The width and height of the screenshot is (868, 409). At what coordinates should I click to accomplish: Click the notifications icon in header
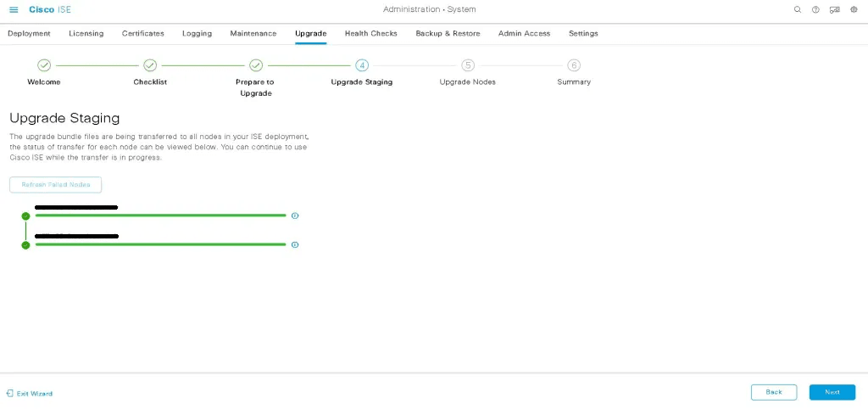(x=835, y=9)
